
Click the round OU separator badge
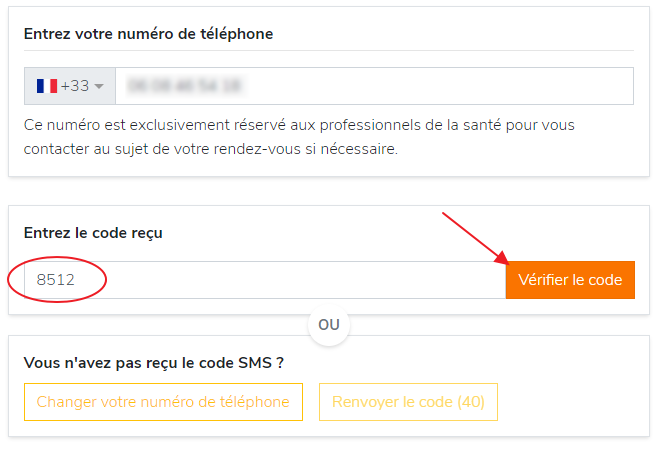329,325
